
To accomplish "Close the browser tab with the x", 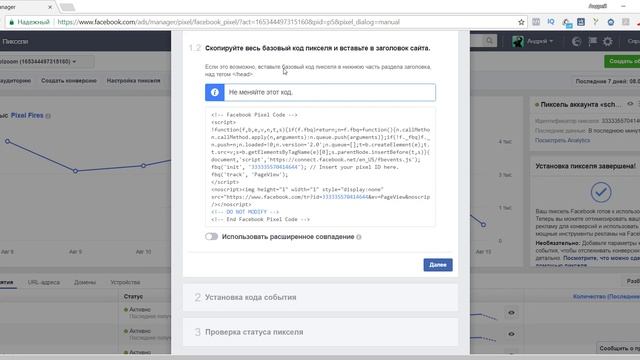I will pos(50,7).
